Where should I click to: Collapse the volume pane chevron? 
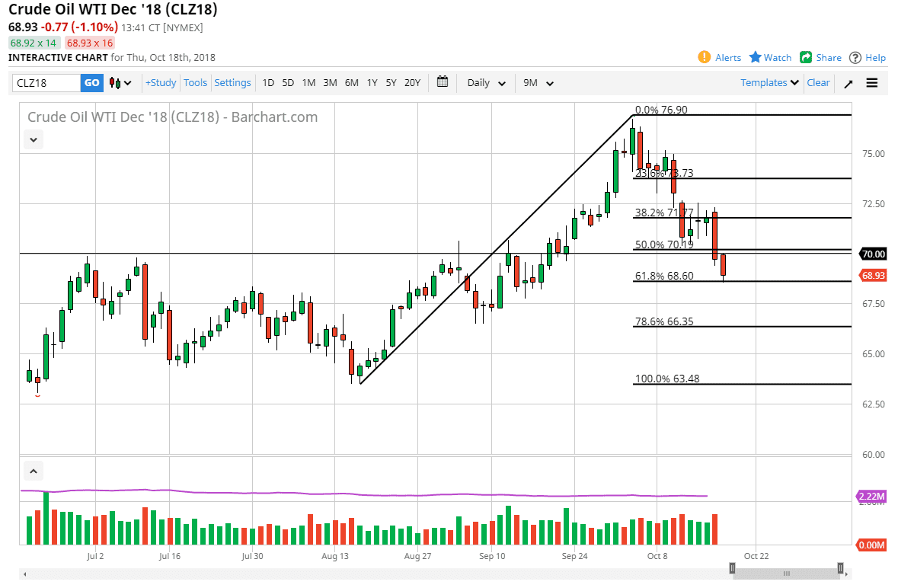(34, 470)
